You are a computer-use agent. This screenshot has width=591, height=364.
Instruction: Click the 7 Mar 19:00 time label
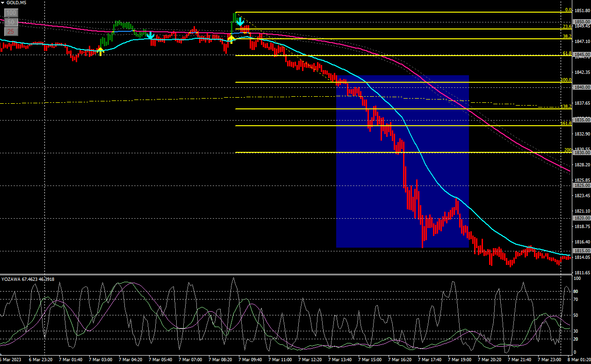coord(460,360)
